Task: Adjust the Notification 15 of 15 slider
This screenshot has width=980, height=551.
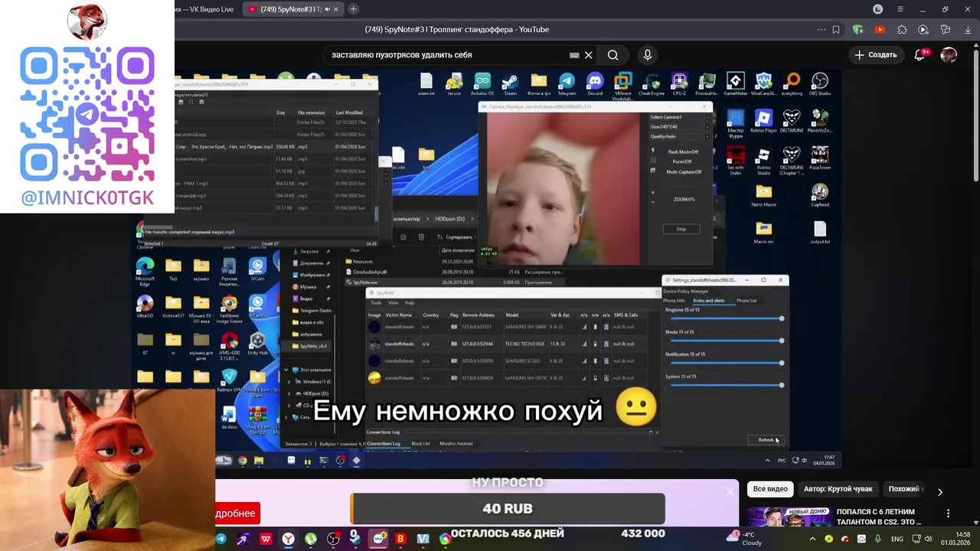Action: tap(726, 363)
